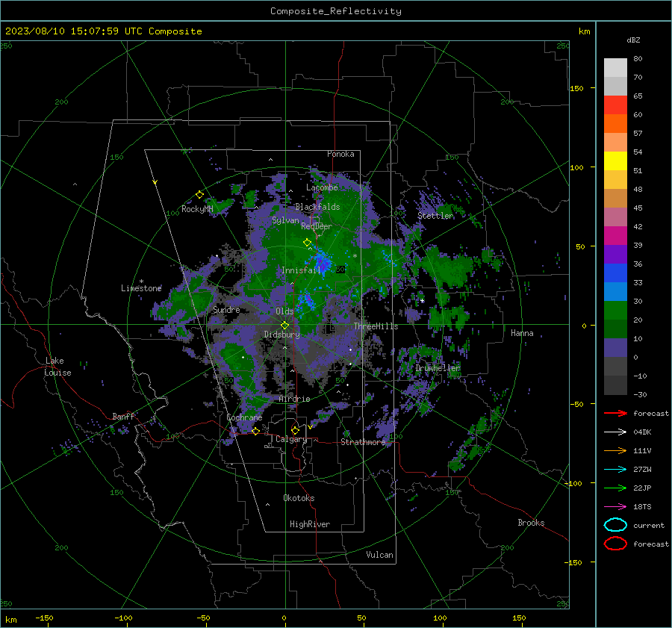Screen dimensions: 672x628
Task: Select the red 60–65 dBZ color swatch
Action: tap(615, 105)
